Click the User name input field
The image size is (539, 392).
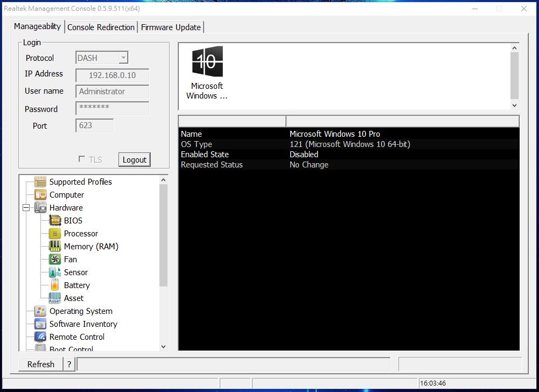pos(113,92)
